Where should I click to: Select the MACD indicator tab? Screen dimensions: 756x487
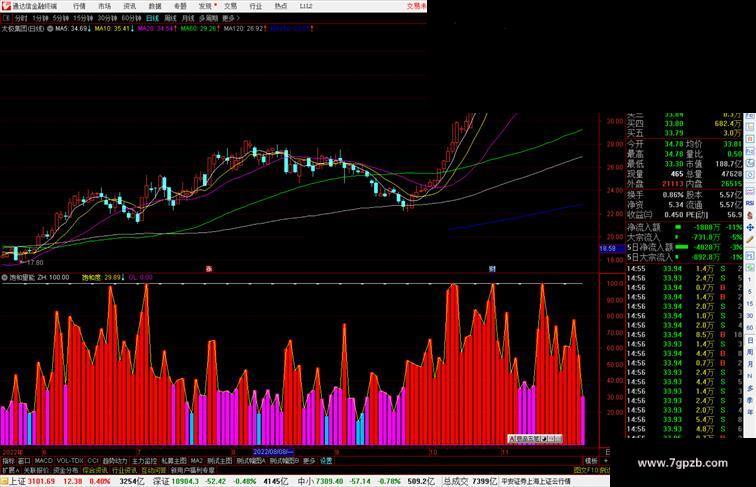click(x=43, y=461)
